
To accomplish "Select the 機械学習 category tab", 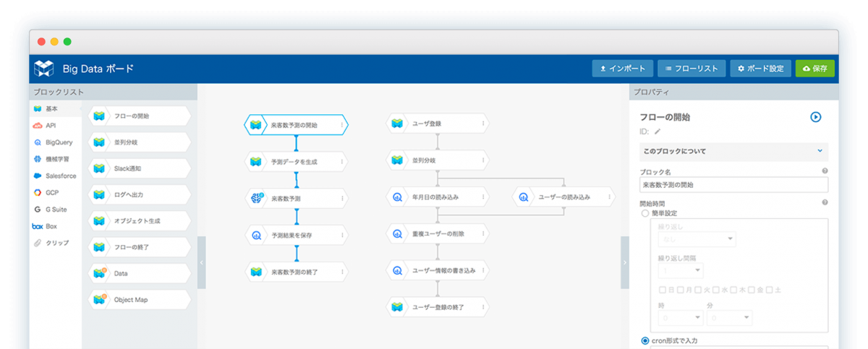I will tap(56, 159).
